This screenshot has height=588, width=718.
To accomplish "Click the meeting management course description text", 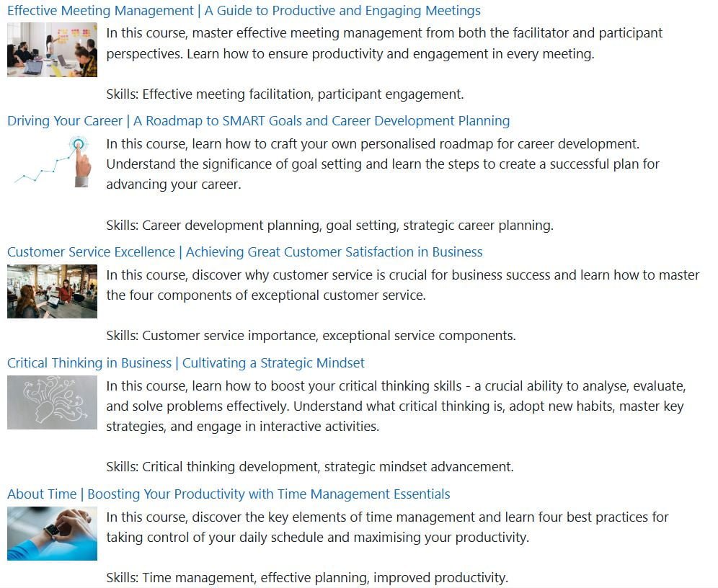I will (x=384, y=43).
